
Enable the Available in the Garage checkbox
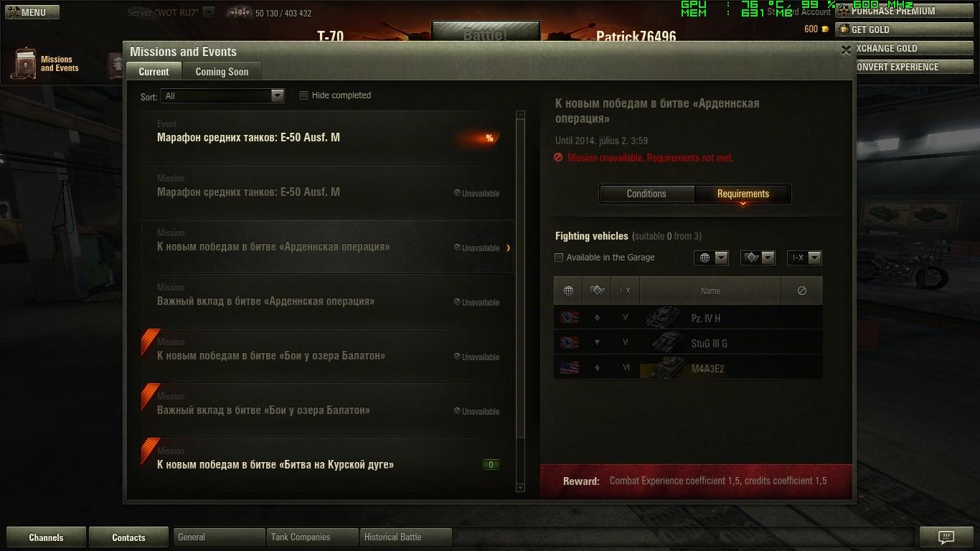pos(559,258)
